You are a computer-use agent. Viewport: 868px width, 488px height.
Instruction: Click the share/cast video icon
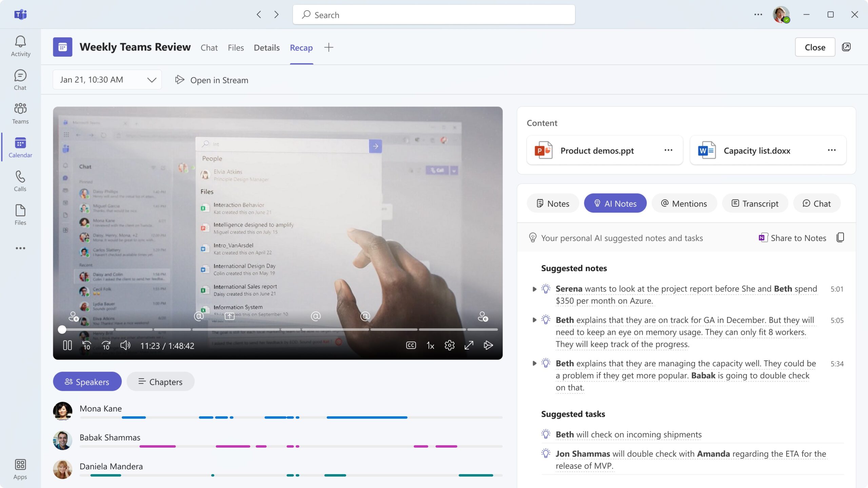coord(488,346)
